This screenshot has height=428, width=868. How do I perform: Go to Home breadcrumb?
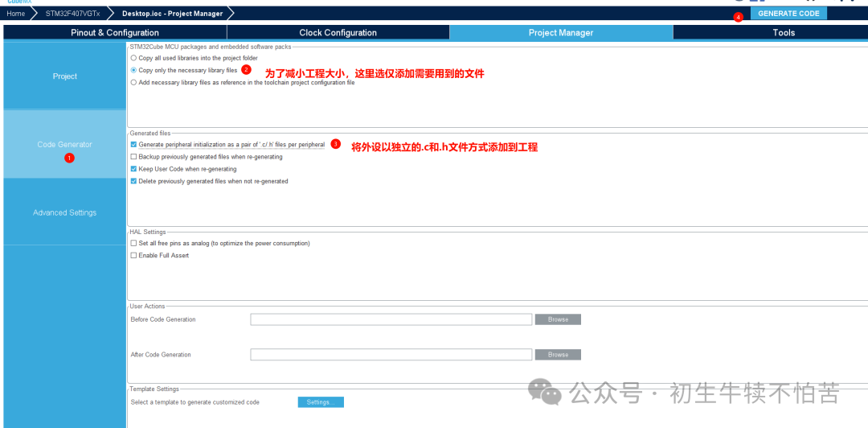15,14
